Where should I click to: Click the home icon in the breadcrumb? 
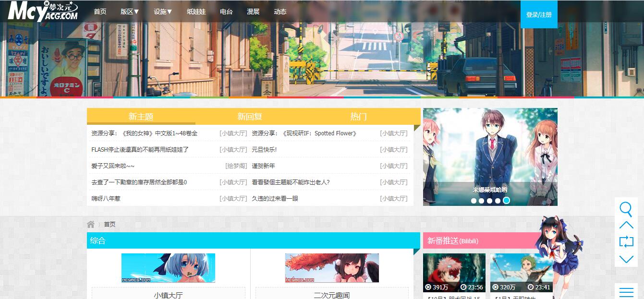pyautogui.click(x=91, y=224)
